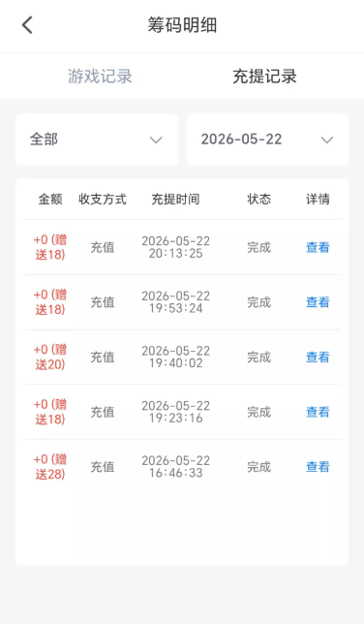Tap chevron arrow beside the date 2026-05-22
The image size is (364, 624).
[x=327, y=140]
